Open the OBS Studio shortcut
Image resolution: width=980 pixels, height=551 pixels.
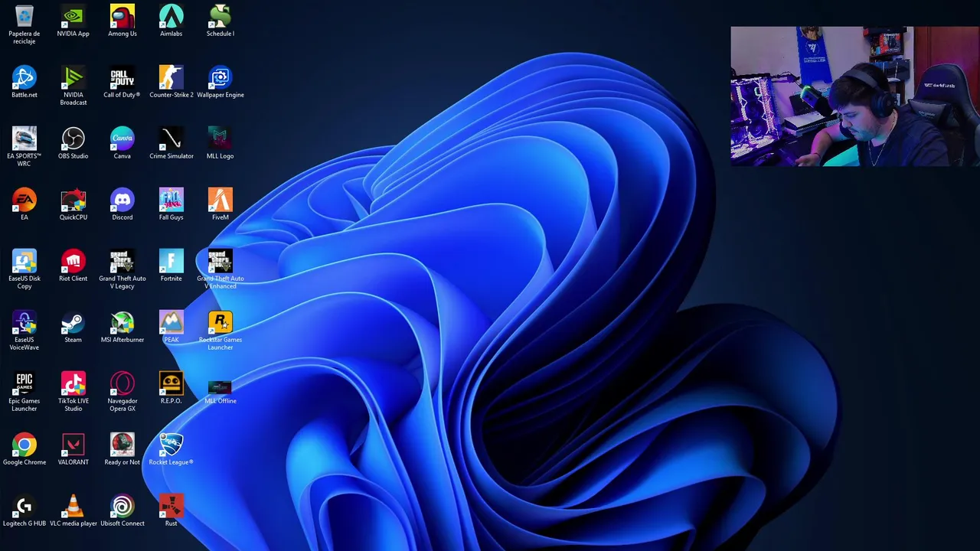coord(73,139)
